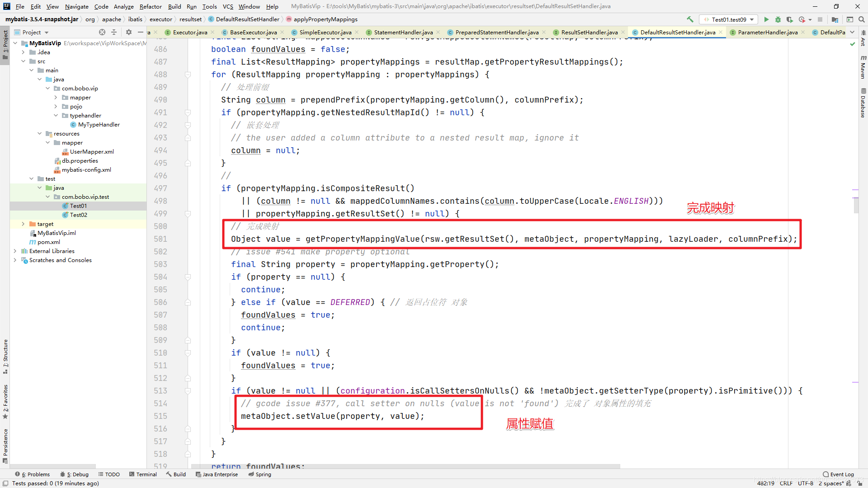
Task: Click the green Run button
Action: point(766,19)
